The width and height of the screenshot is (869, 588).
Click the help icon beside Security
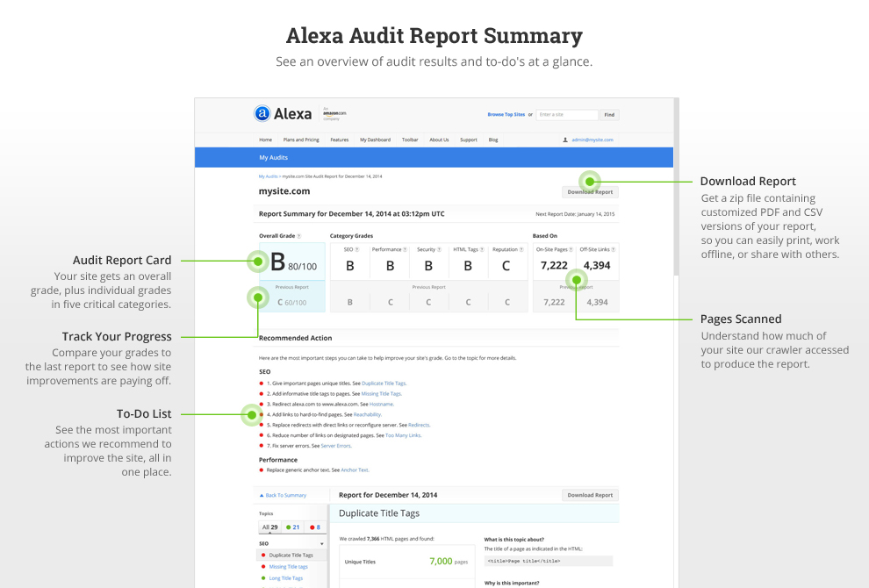coord(438,250)
